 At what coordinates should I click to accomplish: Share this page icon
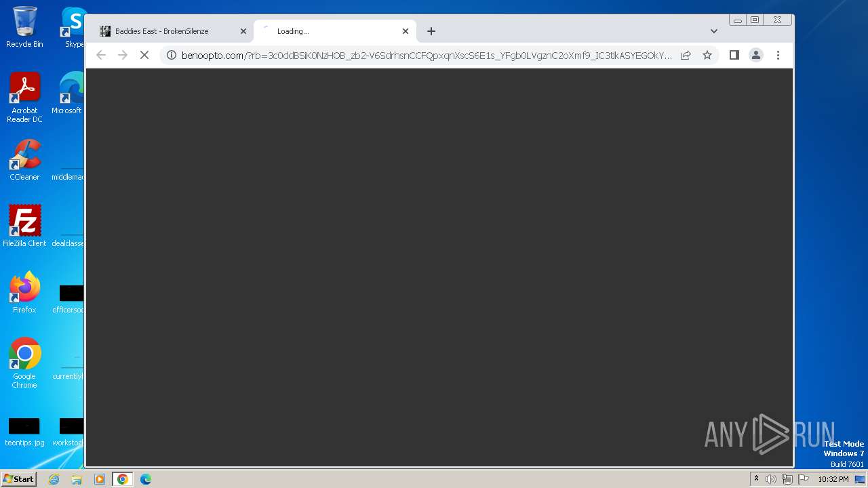(x=686, y=55)
